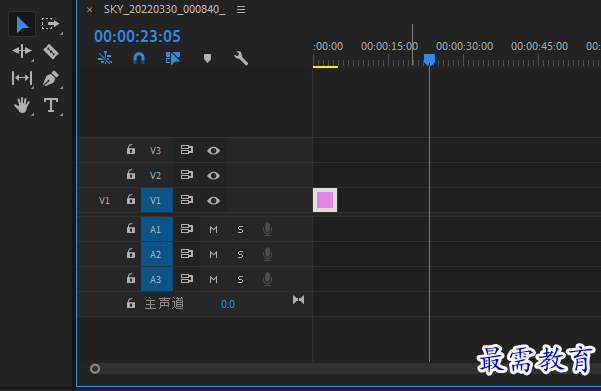Toggle Linked Selection icon

coord(173,58)
